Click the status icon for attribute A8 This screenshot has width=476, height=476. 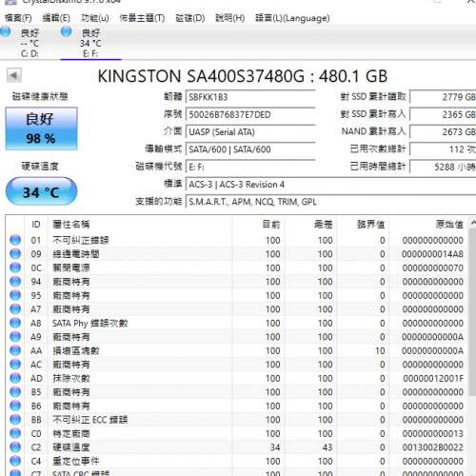point(15,323)
